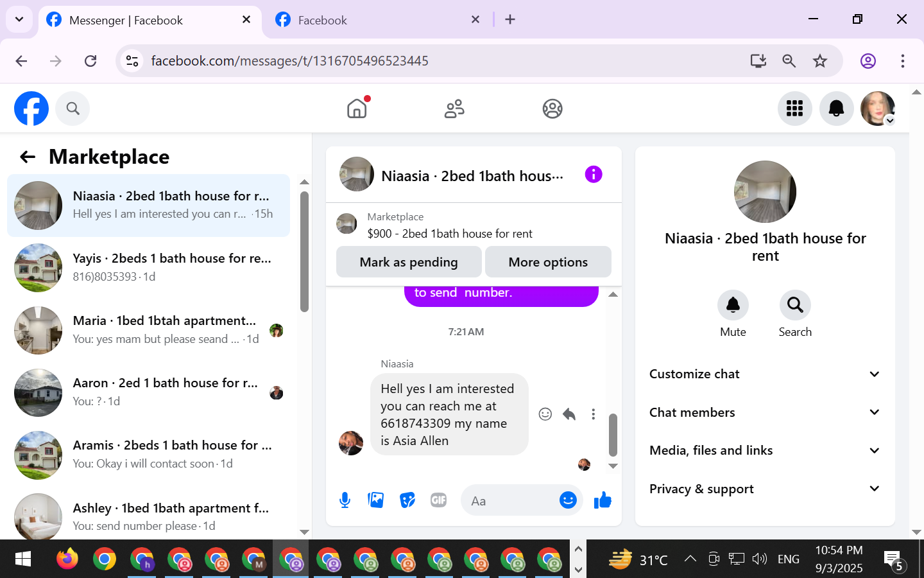Switch to the Messenger | Facebook tab
Viewport: 924px width, 578px height.
[149, 20]
